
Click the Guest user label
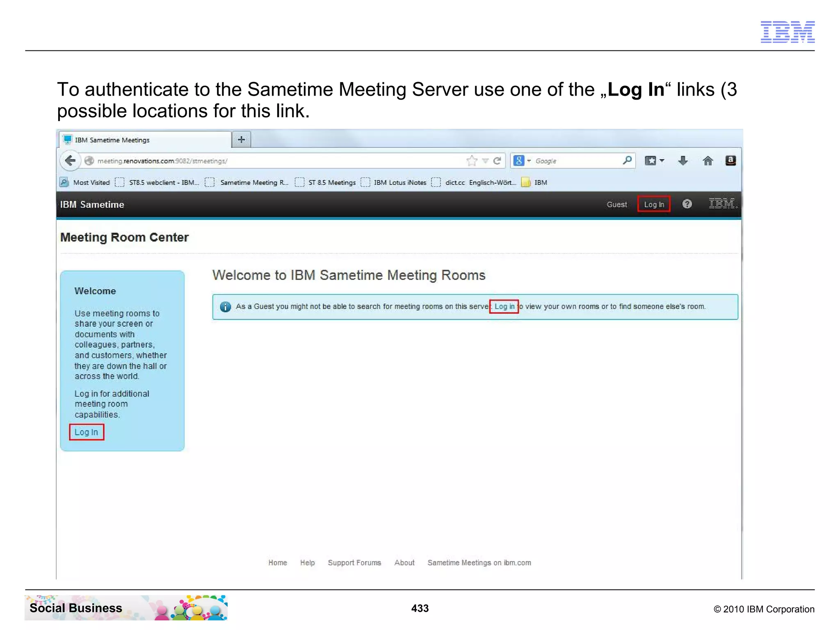click(617, 204)
